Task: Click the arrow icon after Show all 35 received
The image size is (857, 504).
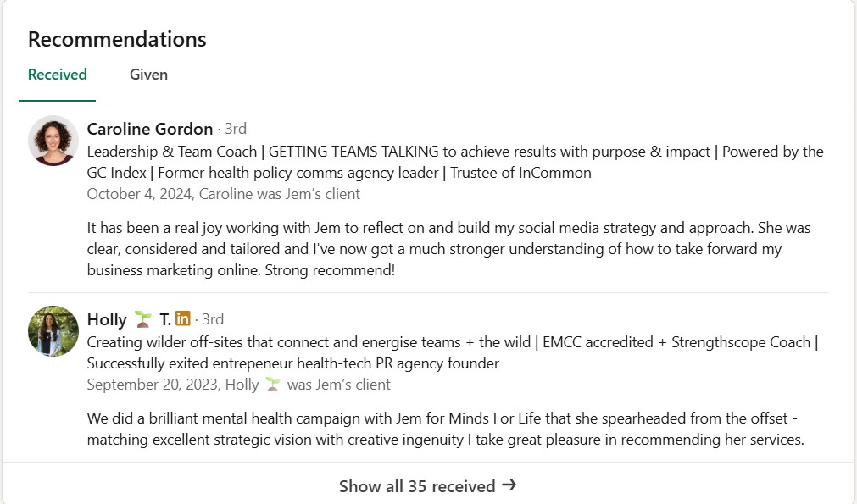Action: click(509, 485)
